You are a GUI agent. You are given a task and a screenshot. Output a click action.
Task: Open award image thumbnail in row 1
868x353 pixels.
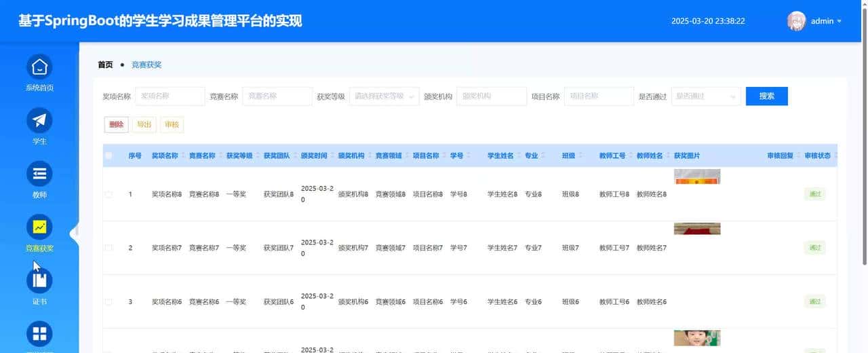tap(697, 176)
